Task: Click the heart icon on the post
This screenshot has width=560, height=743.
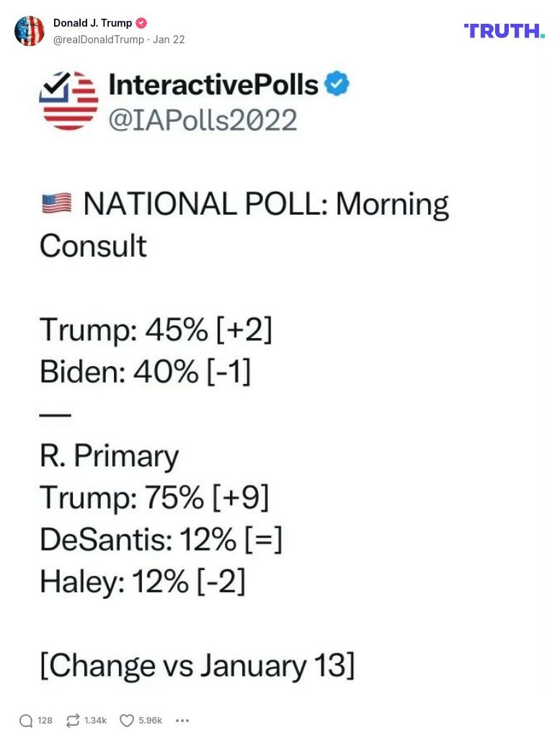Action: click(x=126, y=720)
